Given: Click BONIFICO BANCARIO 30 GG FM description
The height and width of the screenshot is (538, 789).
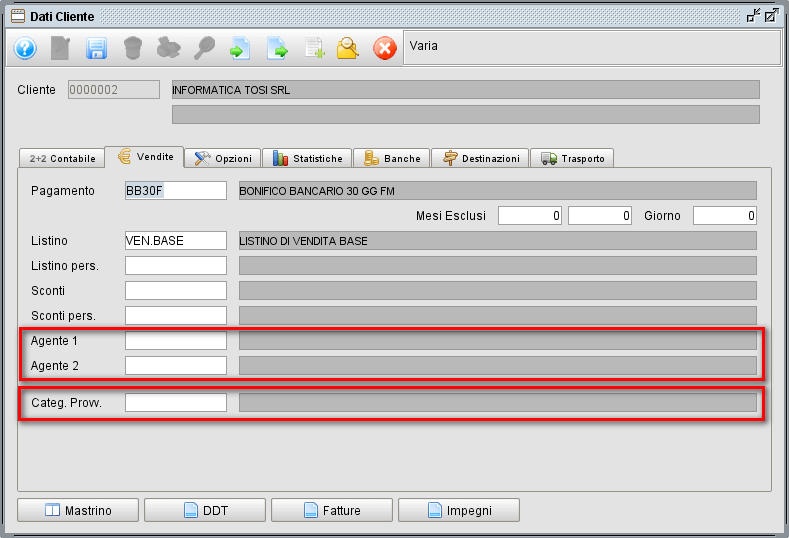Looking at the screenshot, I should pyautogui.click(x=498, y=191).
